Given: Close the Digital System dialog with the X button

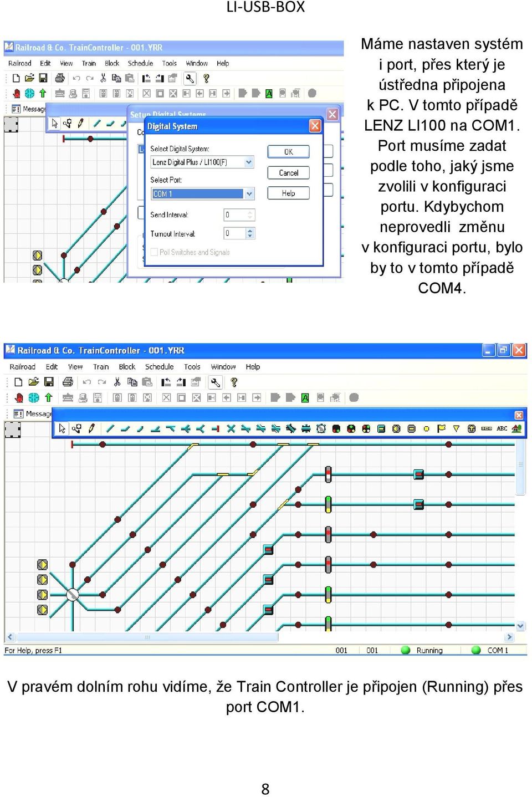Looking at the screenshot, I should click(315, 126).
